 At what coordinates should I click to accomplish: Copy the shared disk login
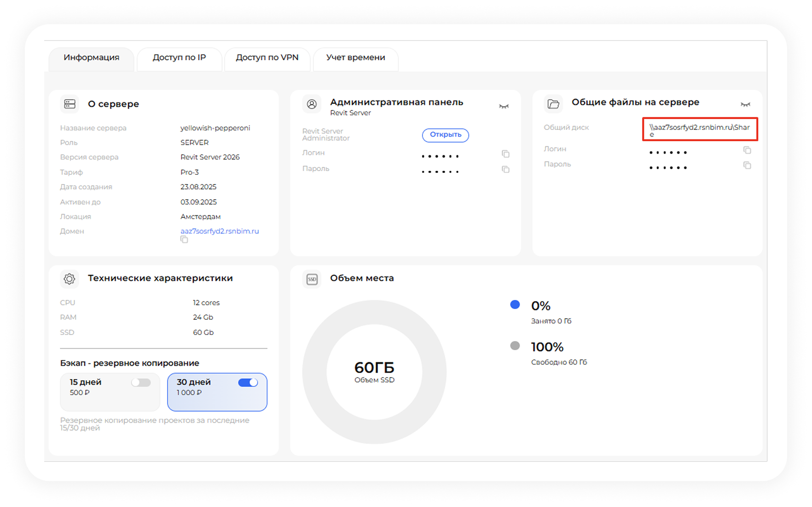[x=747, y=150]
